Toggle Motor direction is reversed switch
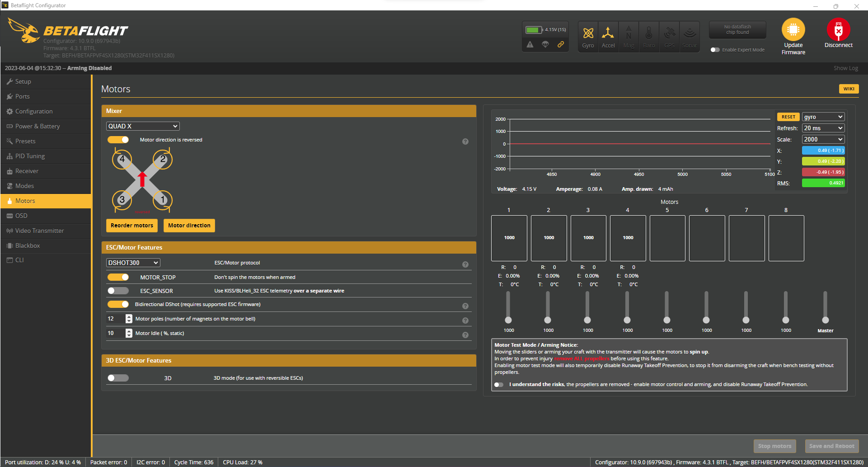The width and height of the screenshot is (868, 467). (x=118, y=140)
